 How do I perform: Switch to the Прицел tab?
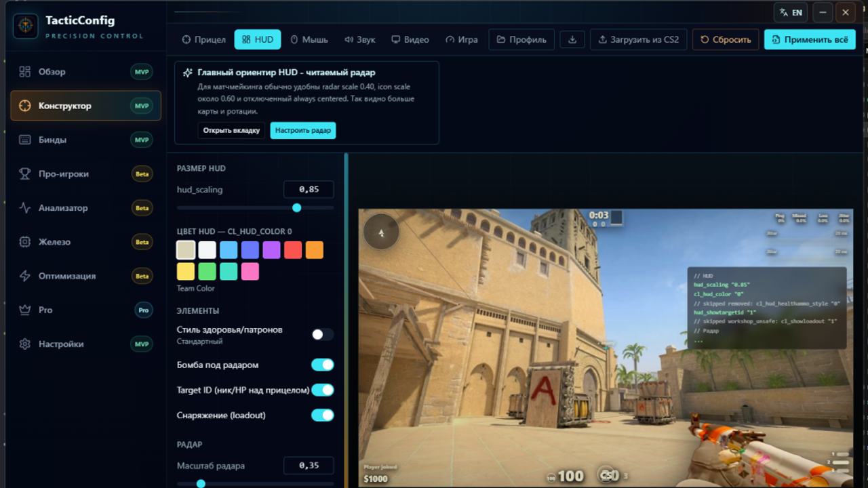tap(204, 39)
